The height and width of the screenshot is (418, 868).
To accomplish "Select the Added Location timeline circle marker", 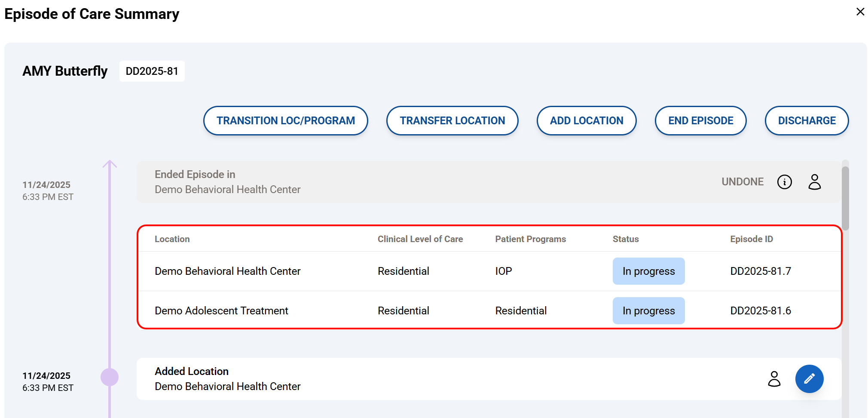I will (x=110, y=377).
